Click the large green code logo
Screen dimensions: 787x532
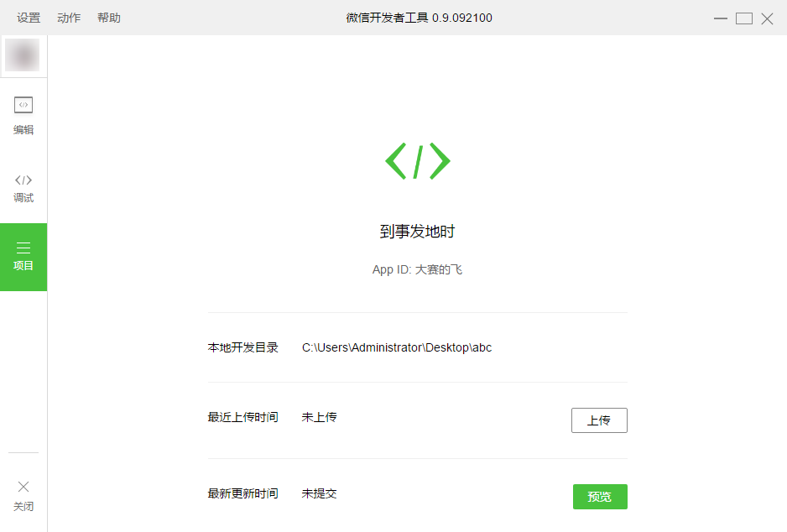(x=417, y=160)
